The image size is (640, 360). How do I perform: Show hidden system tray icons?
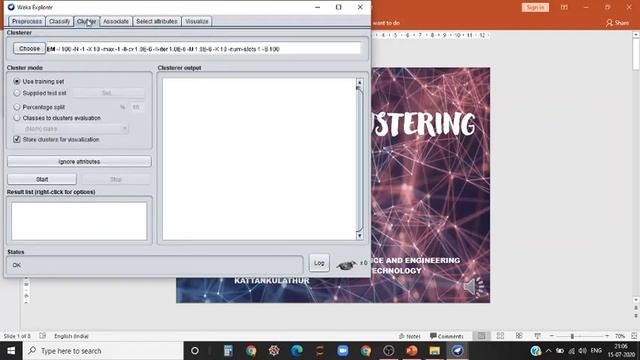(548, 351)
